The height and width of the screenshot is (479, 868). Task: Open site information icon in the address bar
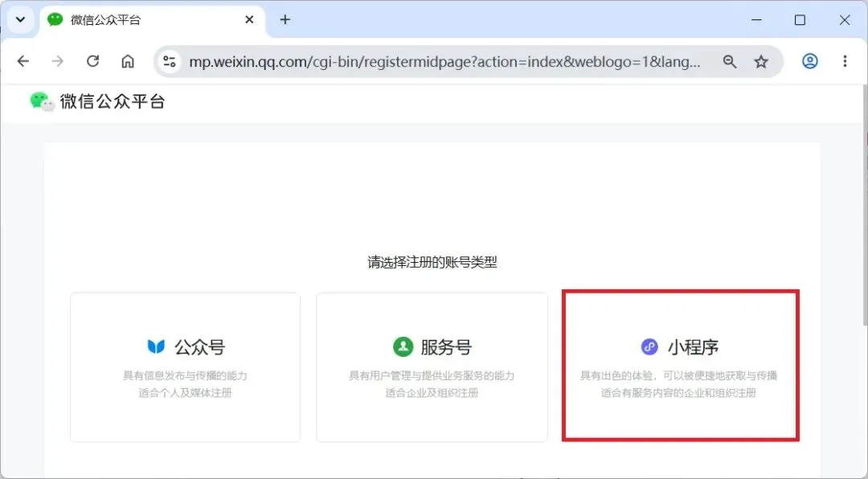pos(170,61)
